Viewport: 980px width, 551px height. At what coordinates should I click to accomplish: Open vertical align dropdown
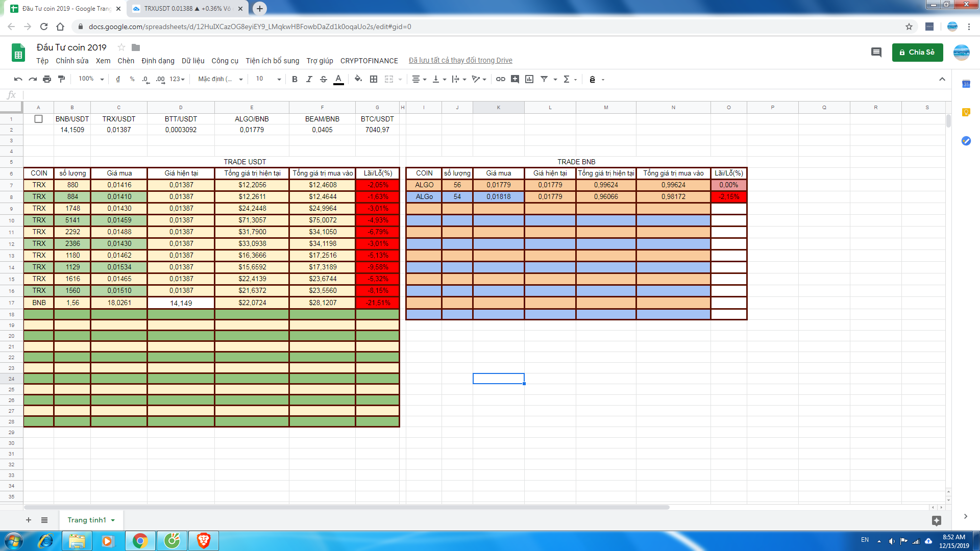439,79
